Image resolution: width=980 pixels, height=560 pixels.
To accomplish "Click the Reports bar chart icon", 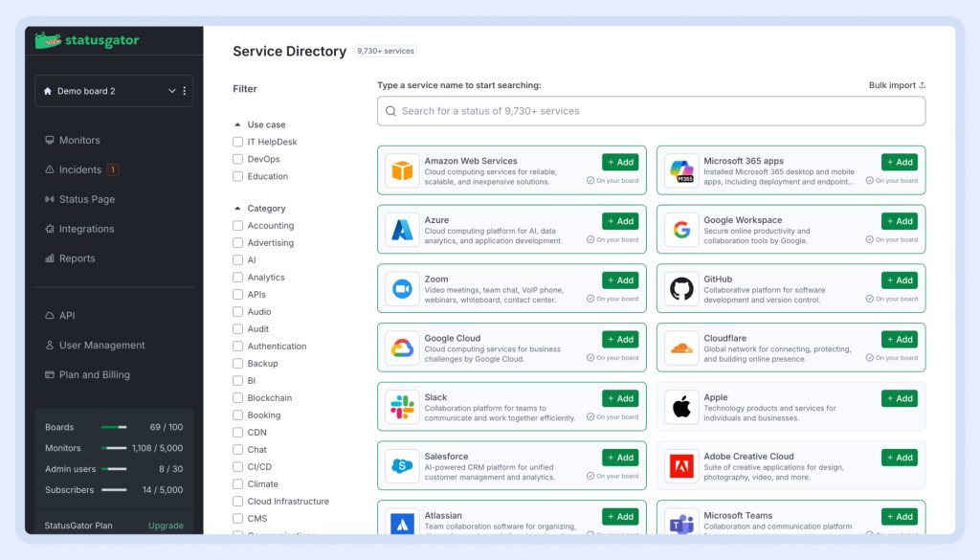I will point(50,258).
